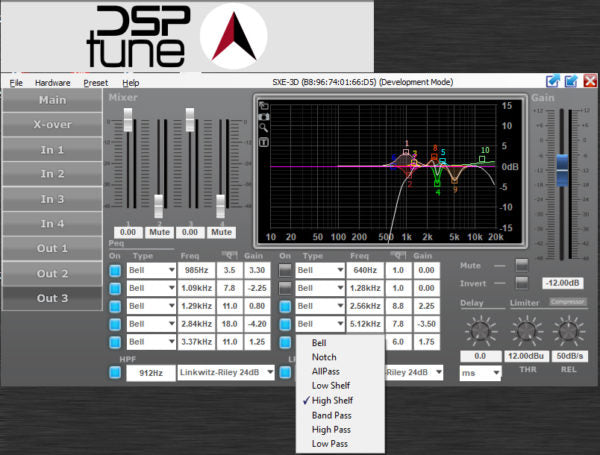Click the 2.84kHz frequency field
Image resolution: width=600 pixels, height=455 pixels.
tap(196, 324)
